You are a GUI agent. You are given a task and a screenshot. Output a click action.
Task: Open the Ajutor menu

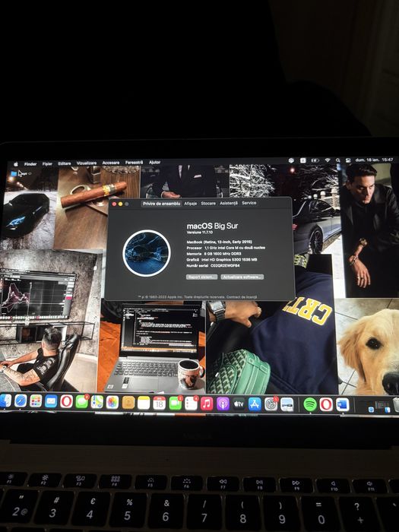point(155,162)
